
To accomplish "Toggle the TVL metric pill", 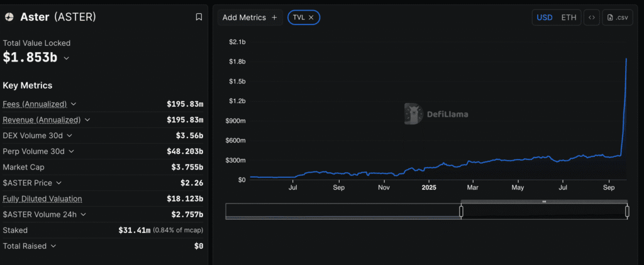I will [298, 18].
